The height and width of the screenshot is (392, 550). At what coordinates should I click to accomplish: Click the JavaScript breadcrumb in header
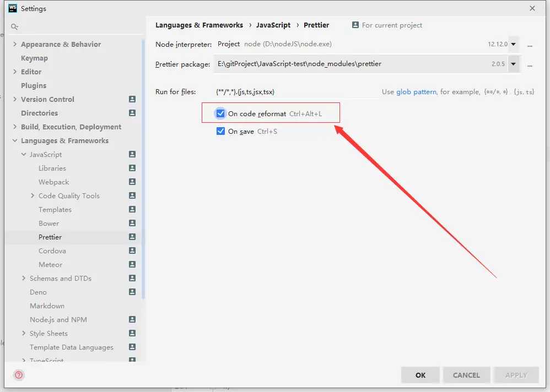(x=273, y=25)
